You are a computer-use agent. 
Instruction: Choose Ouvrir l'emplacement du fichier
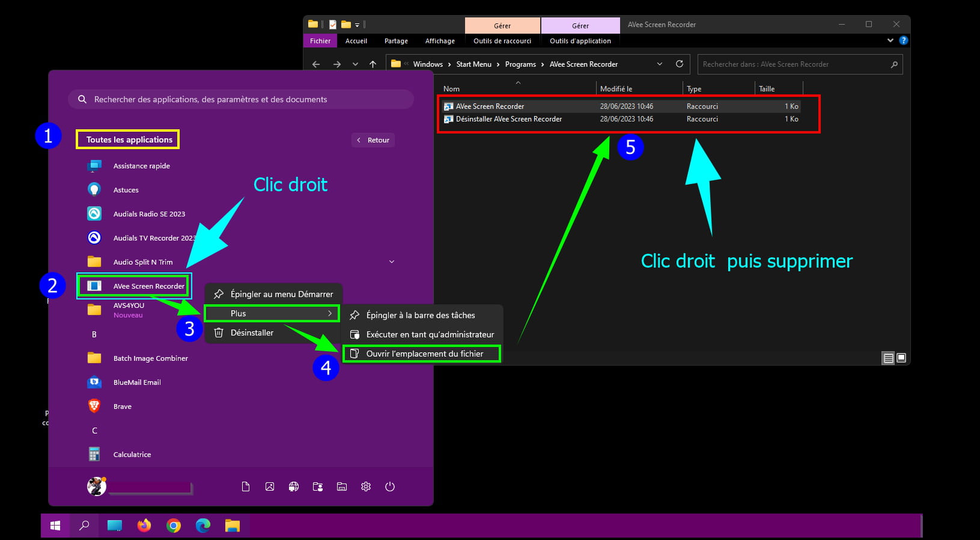(422, 354)
